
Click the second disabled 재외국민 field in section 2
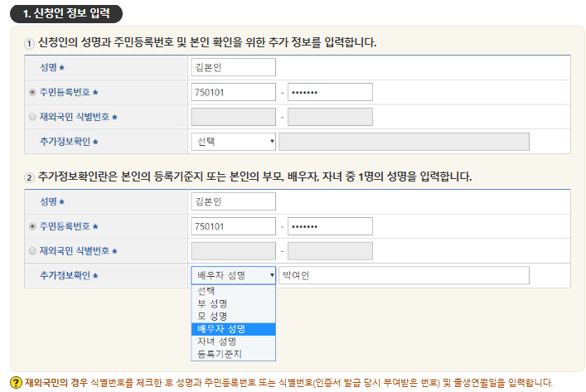point(330,251)
